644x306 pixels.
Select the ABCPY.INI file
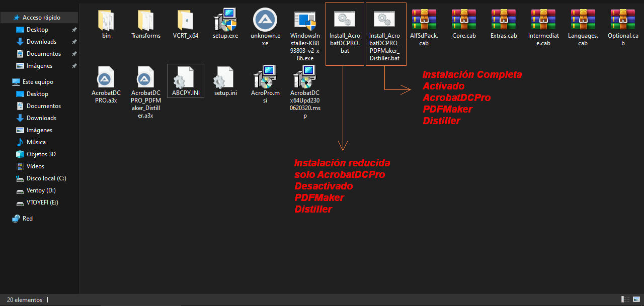coord(186,81)
